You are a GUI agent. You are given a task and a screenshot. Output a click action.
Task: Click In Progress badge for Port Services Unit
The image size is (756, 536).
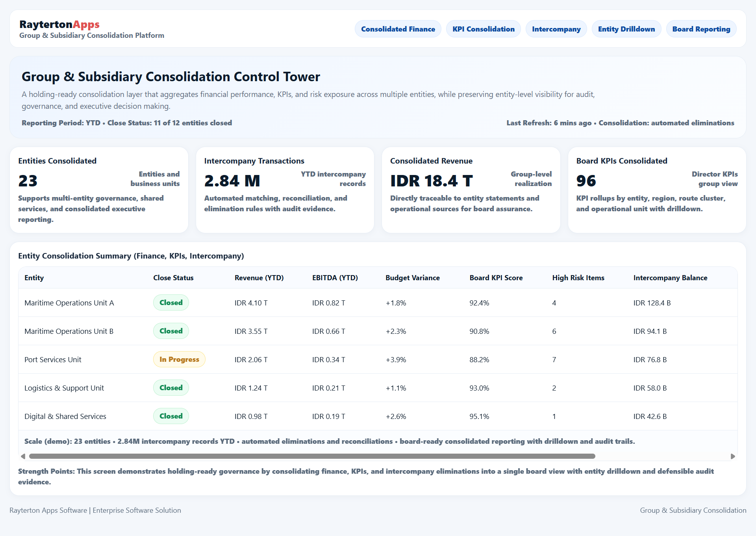179,359
